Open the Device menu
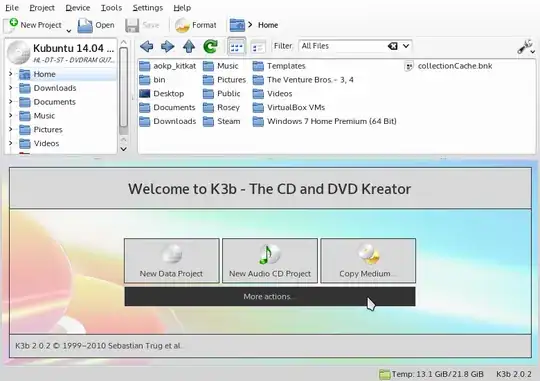 coord(77,8)
